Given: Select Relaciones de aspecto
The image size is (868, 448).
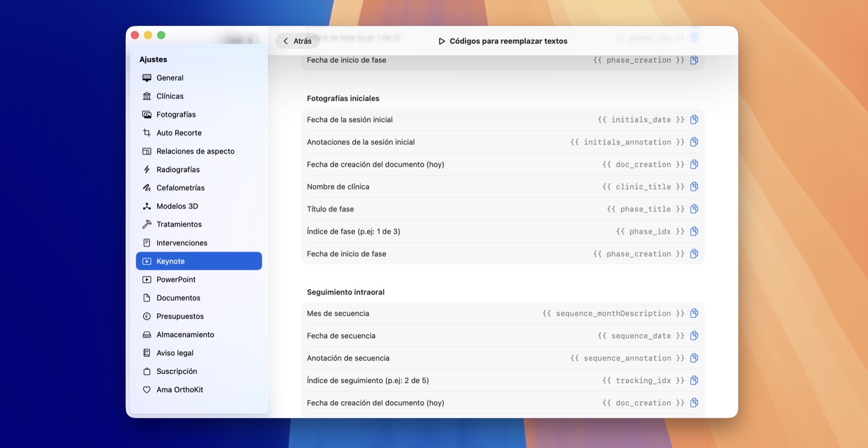Looking at the screenshot, I should (199, 151).
